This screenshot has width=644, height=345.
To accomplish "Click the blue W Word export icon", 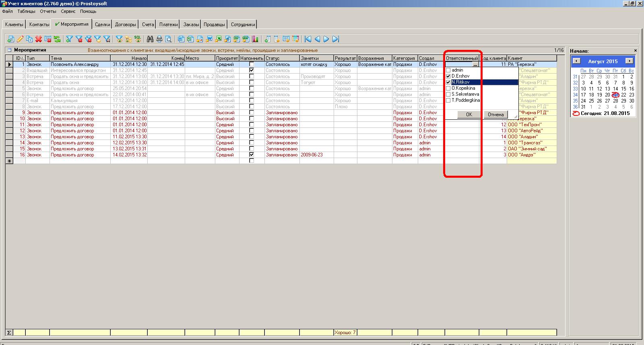I will point(209,39).
